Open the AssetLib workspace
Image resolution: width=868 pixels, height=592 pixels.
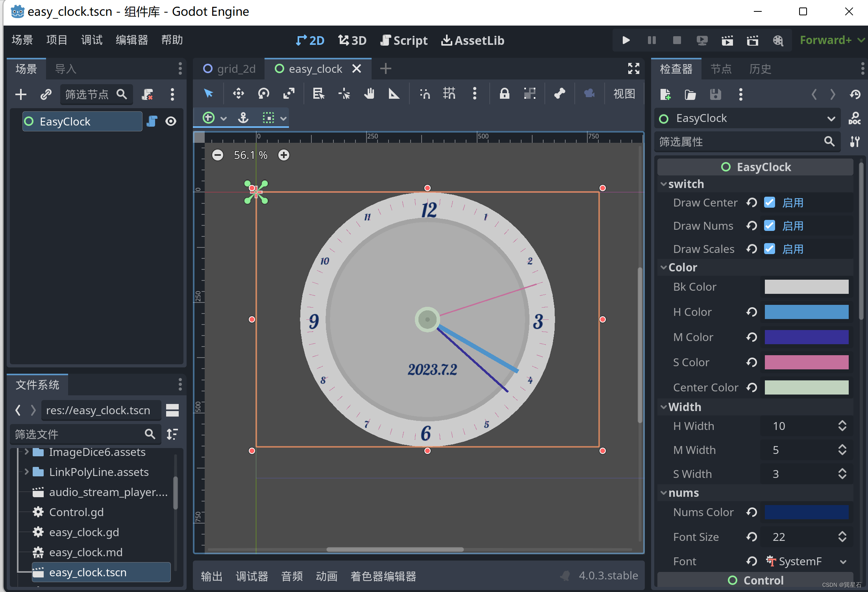click(x=473, y=40)
